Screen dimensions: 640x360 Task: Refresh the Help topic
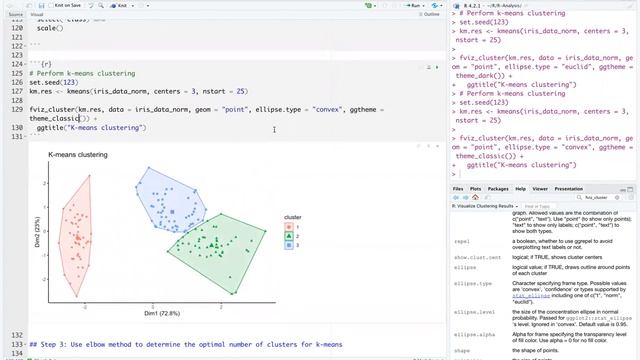point(631,198)
